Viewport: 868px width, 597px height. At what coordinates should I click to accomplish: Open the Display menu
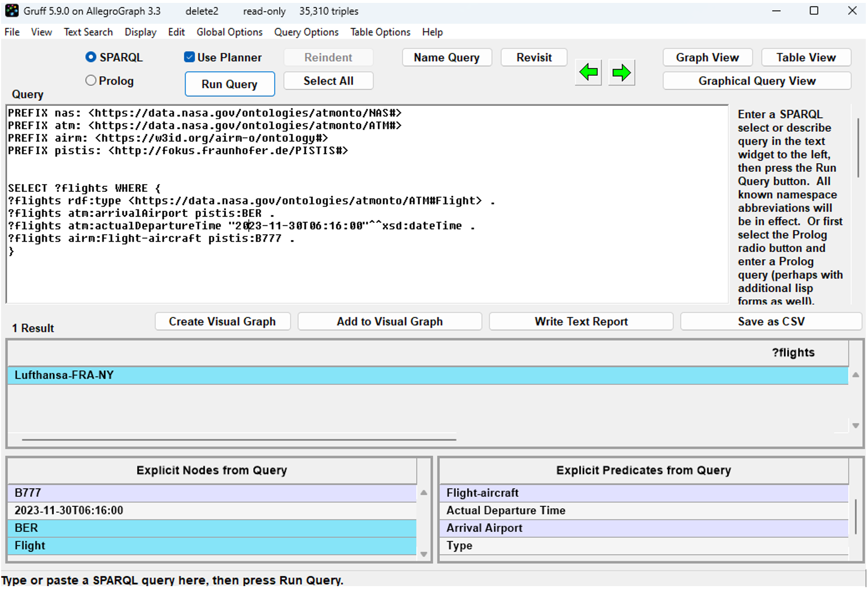pyautogui.click(x=140, y=32)
